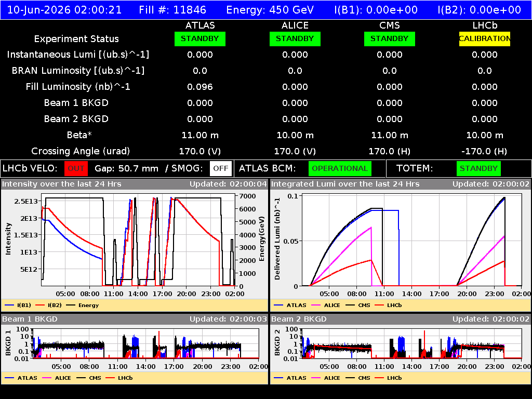Viewport: 532px width, 399px height.
Task: Click the yellow LHCb CALIBRATION status badge
Action: tap(485, 38)
